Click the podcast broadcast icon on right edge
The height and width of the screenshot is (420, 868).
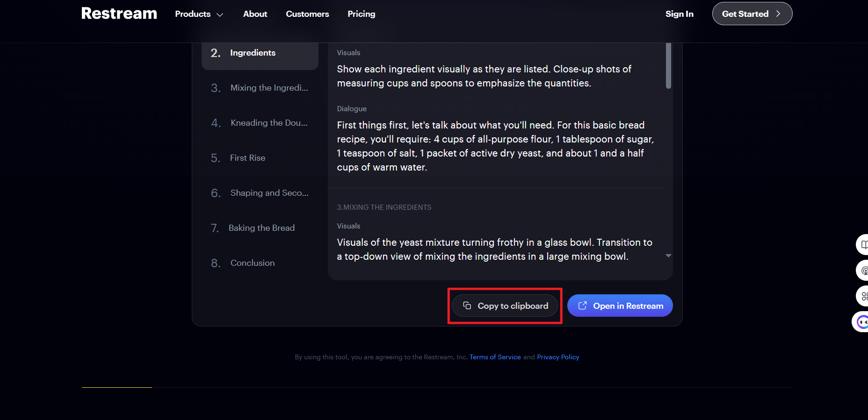(864, 271)
